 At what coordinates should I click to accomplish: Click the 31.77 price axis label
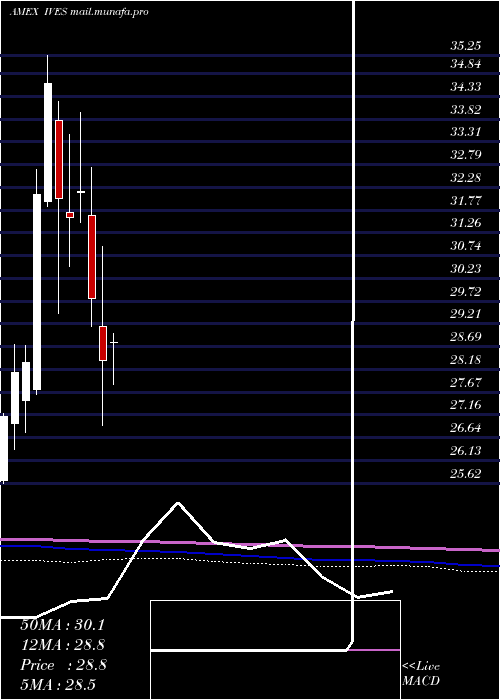pyautogui.click(x=466, y=200)
